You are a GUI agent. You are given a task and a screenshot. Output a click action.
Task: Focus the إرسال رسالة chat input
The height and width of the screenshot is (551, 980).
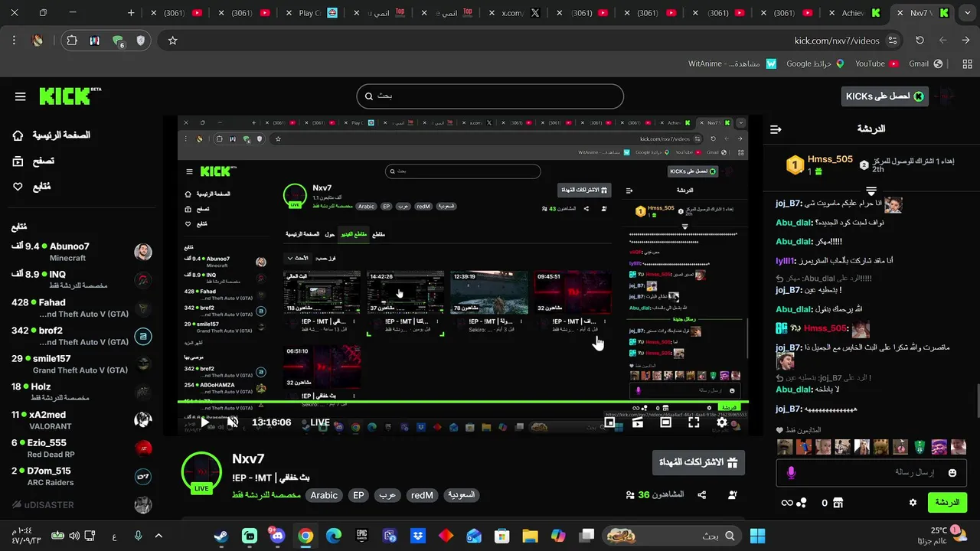point(871,473)
